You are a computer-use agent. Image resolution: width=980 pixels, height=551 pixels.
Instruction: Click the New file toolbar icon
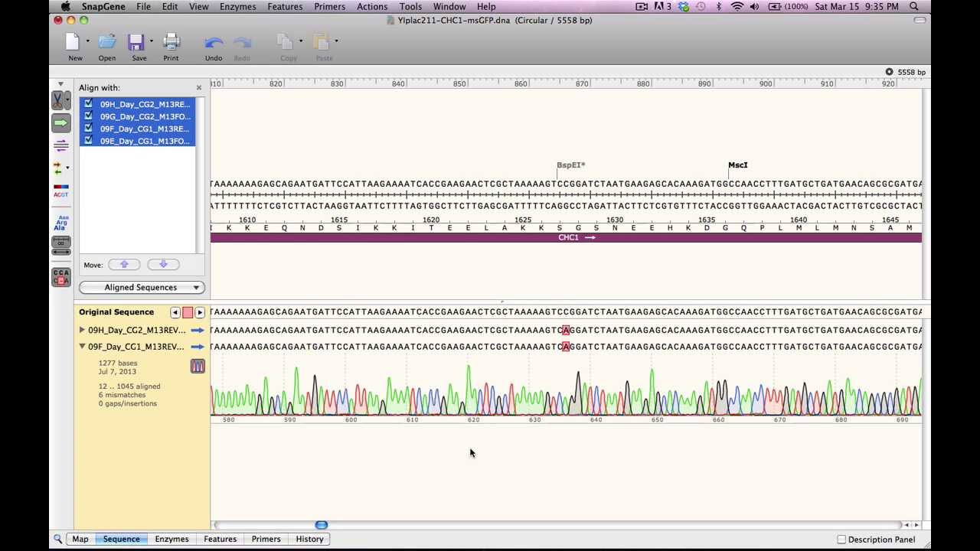73,41
